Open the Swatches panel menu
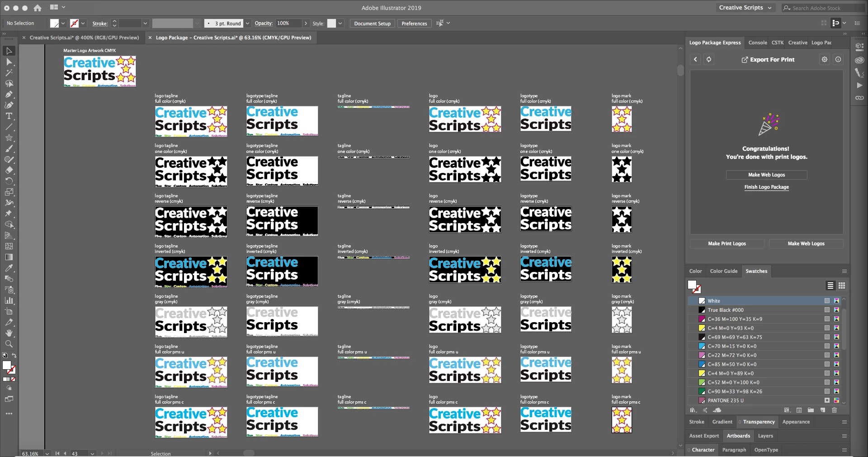The width and height of the screenshot is (868, 457). [x=844, y=271]
